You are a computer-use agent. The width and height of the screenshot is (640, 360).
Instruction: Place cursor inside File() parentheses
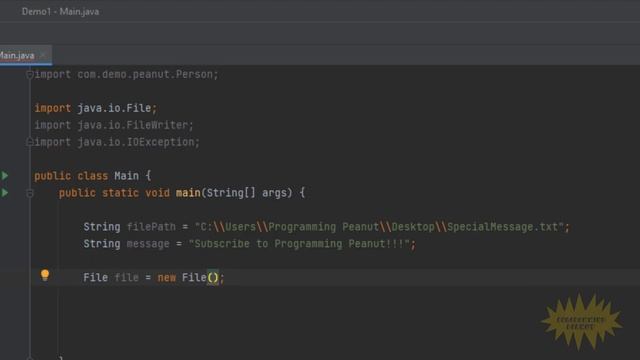point(213,278)
